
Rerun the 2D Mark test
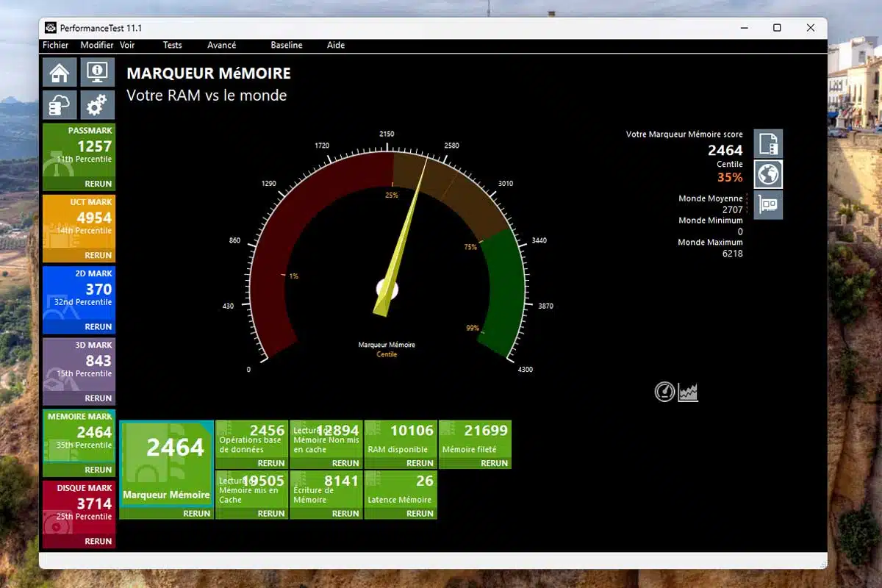tap(98, 326)
